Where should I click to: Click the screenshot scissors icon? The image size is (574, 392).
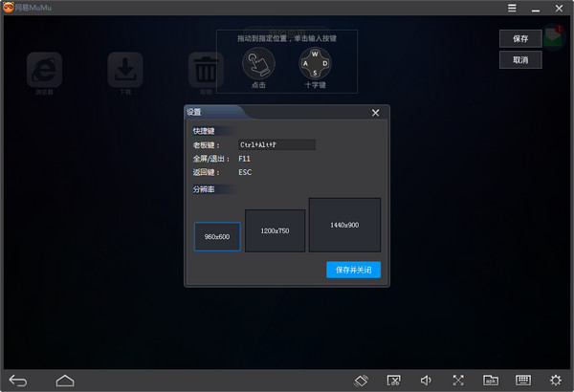coord(393,381)
